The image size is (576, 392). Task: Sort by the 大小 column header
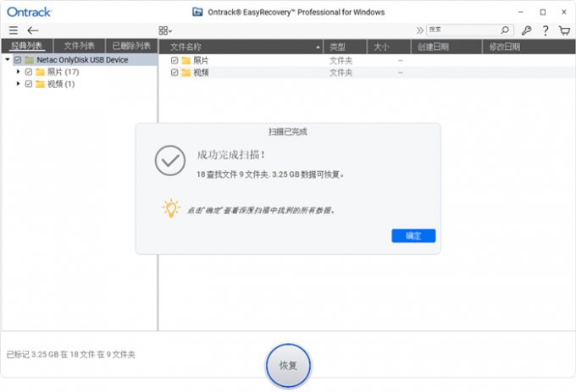point(389,47)
